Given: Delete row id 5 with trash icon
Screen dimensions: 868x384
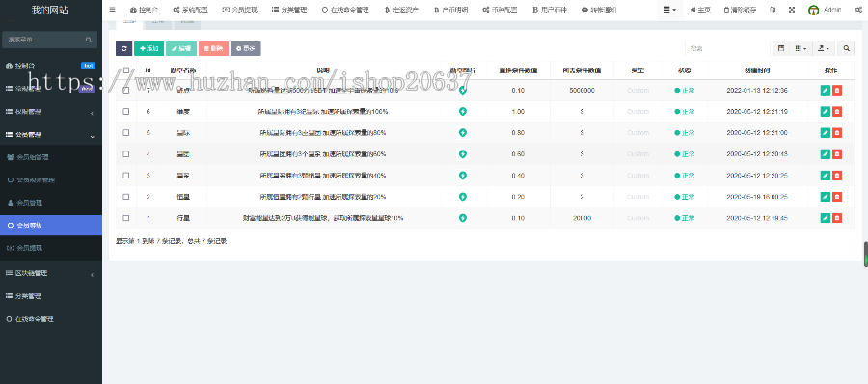Looking at the screenshot, I should pyautogui.click(x=836, y=132).
